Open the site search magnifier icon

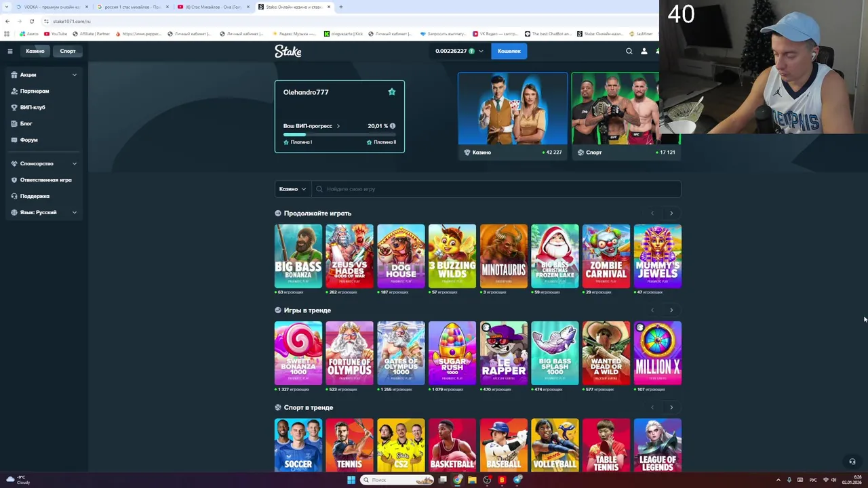pos(629,51)
